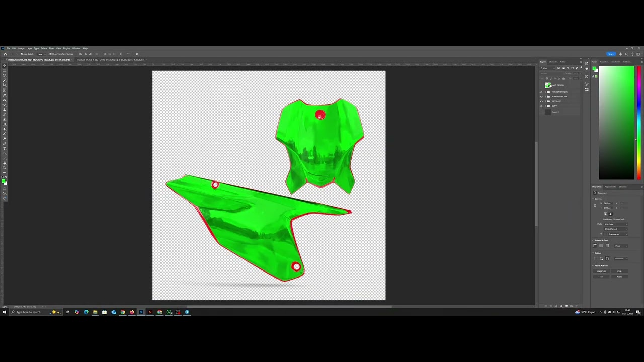The image size is (644, 362).
Task: Select the Lasso tool
Action: click(x=4, y=75)
